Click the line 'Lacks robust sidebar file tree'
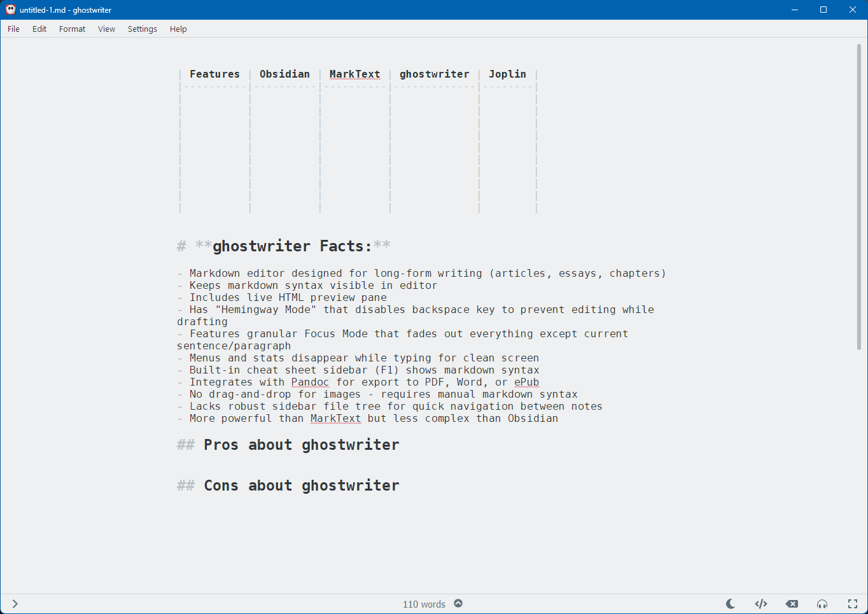The height and width of the screenshot is (614, 868). [x=396, y=407]
